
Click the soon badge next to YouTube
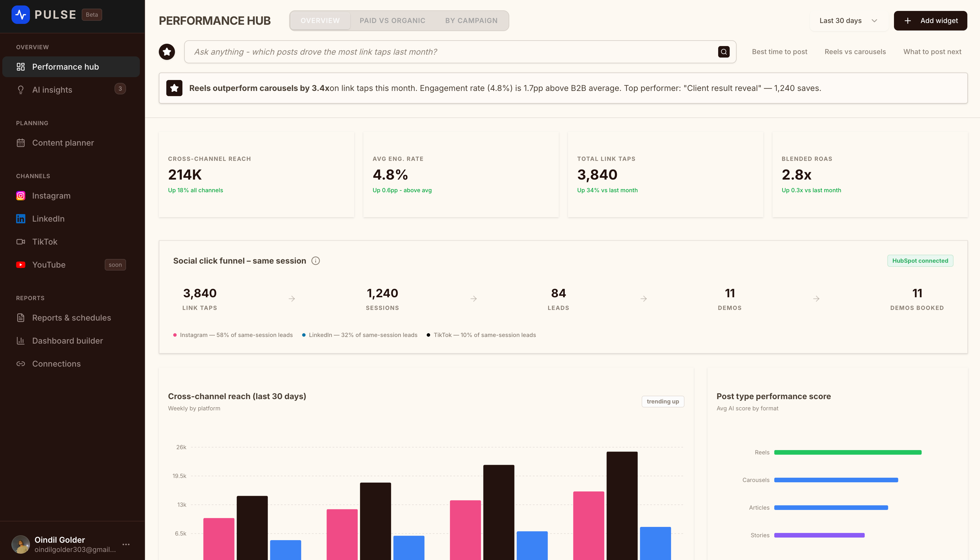pos(115,265)
